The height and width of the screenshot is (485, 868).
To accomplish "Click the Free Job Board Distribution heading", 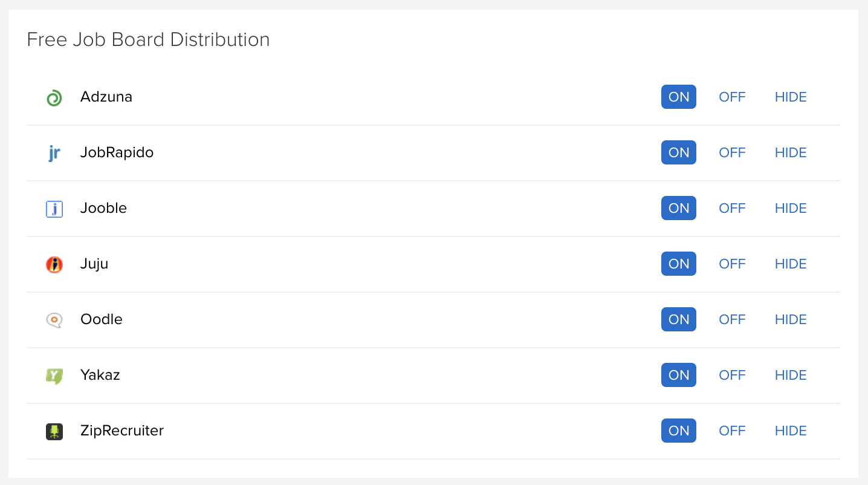I will click(148, 40).
